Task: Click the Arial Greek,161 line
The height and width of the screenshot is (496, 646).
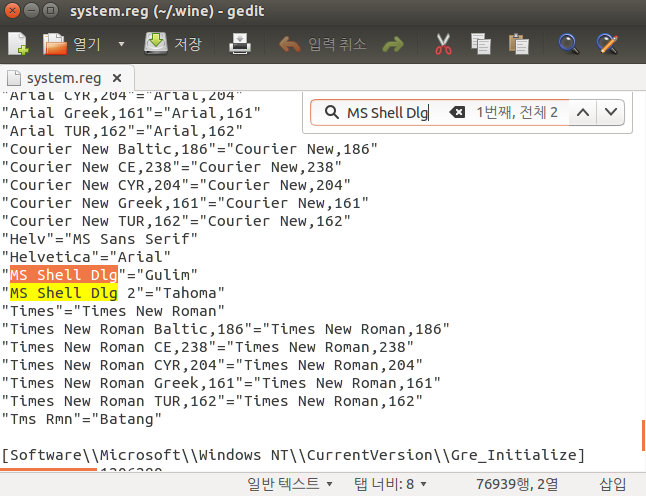Action: pos(131,113)
